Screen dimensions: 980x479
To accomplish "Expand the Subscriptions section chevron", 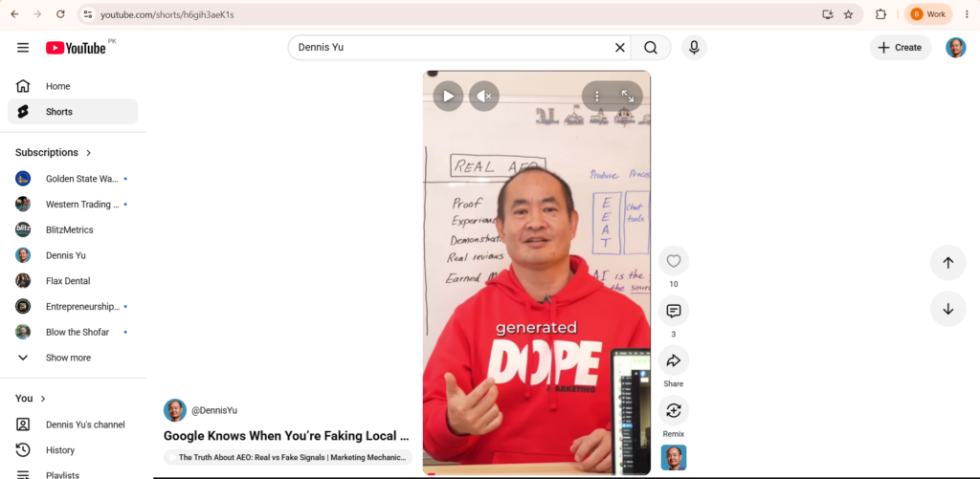I will coord(89,152).
